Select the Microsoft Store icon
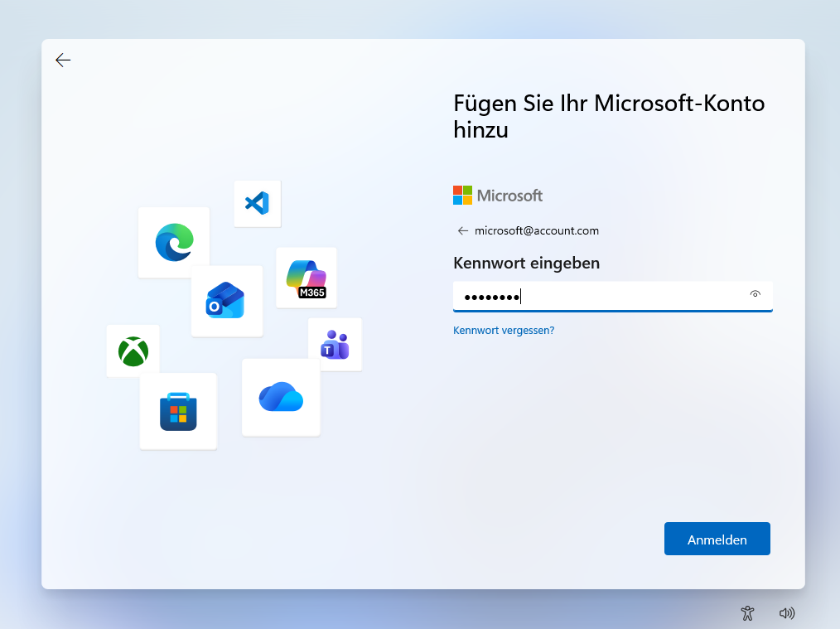 pos(177,409)
